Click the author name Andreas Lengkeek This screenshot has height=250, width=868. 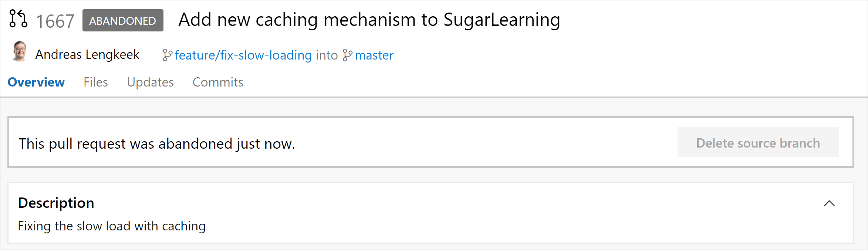[87, 54]
